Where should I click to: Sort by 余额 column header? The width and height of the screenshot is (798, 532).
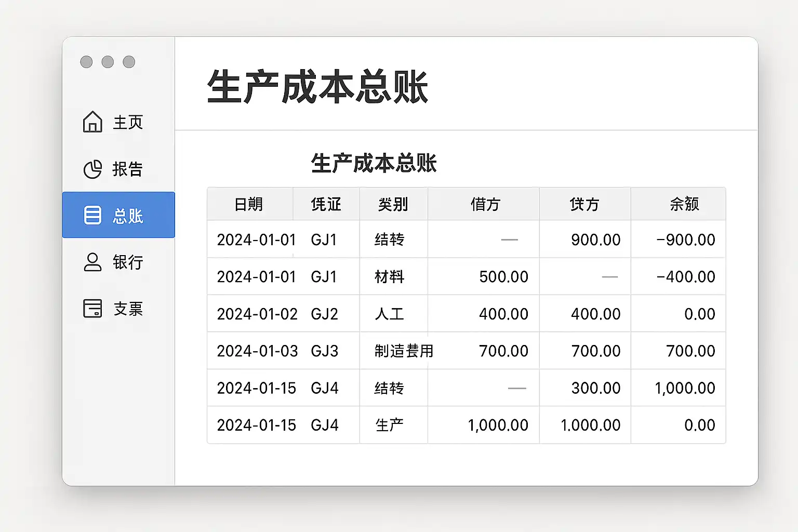684,204
